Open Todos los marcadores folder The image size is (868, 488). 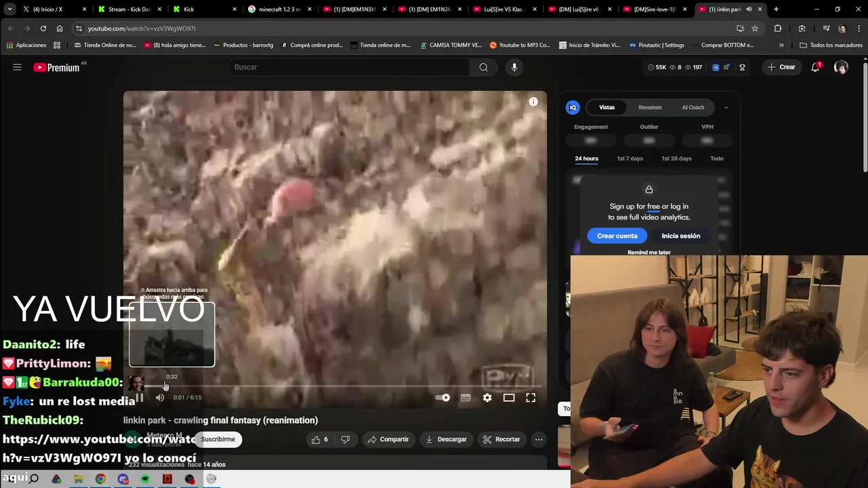831,45
